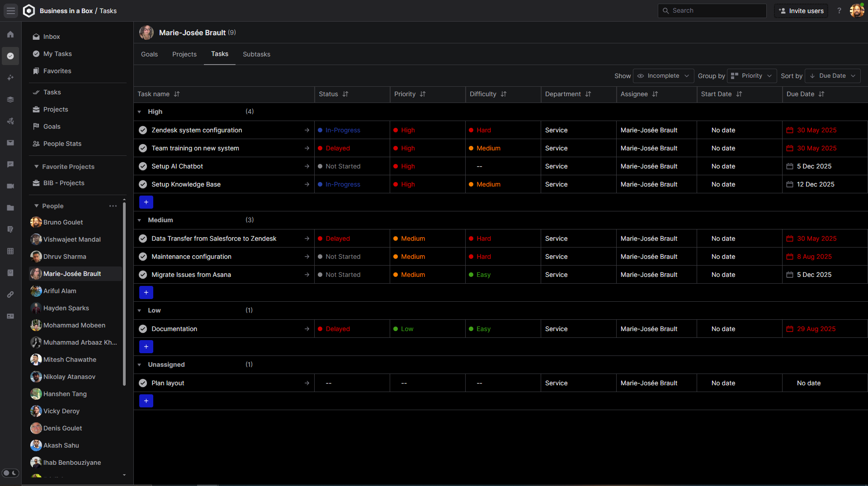
Task: Click the home icon in left rail
Action: click(x=10, y=34)
